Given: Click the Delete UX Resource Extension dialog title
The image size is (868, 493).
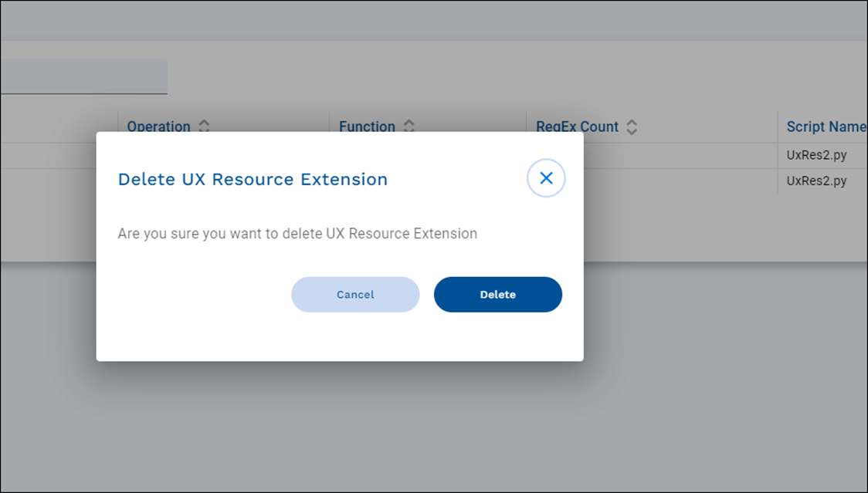Looking at the screenshot, I should [253, 179].
